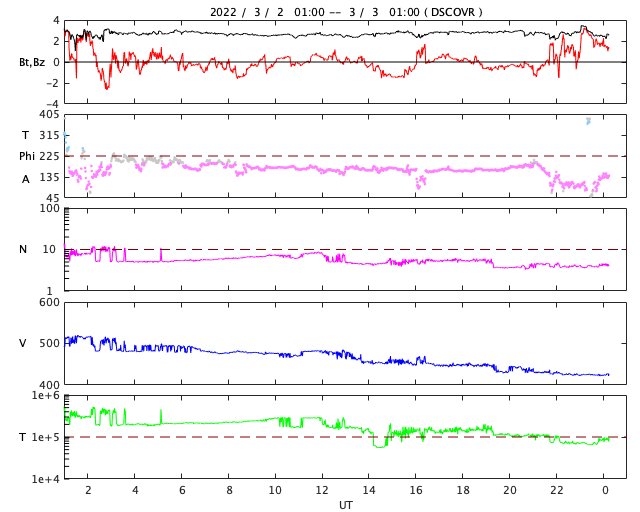Click the 'Bt,Bz' axis label
The height and width of the screenshot is (512, 640).
point(32,62)
